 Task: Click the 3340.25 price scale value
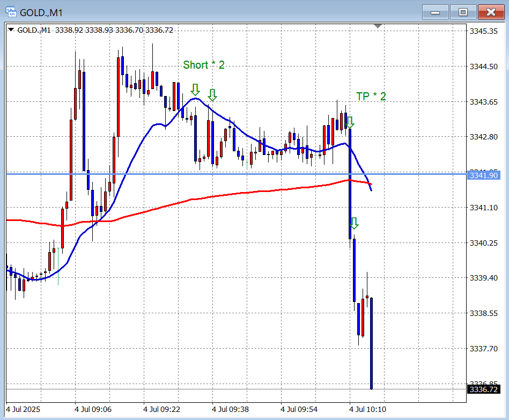[x=484, y=243]
